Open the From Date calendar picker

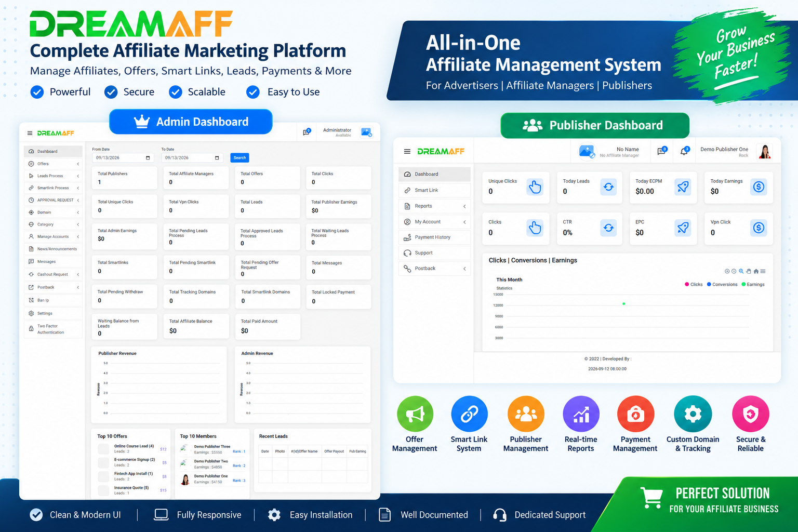click(x=148, y=158)
